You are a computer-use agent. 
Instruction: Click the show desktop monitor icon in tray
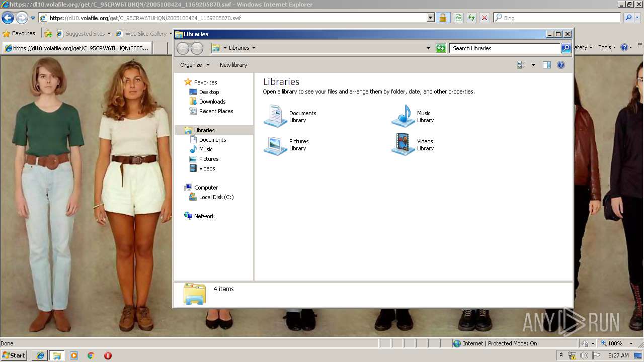pyautogui.click(x=638, y=355)
